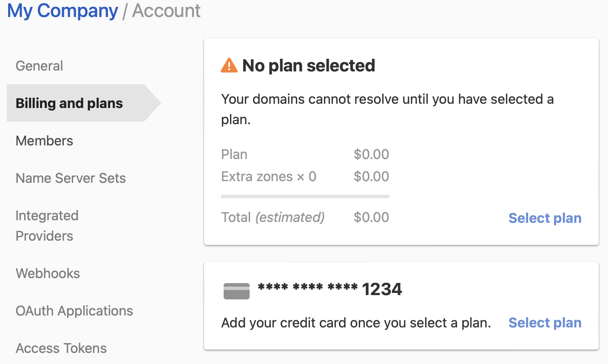The image size is (608, 364).
Task: Open the General settings section
Action: tap(39, 66)
